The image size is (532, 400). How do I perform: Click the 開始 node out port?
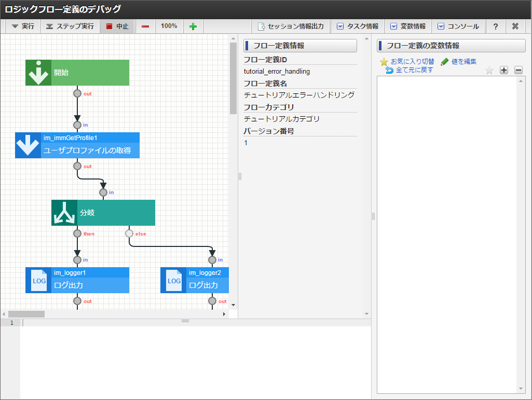pos(77,93)
